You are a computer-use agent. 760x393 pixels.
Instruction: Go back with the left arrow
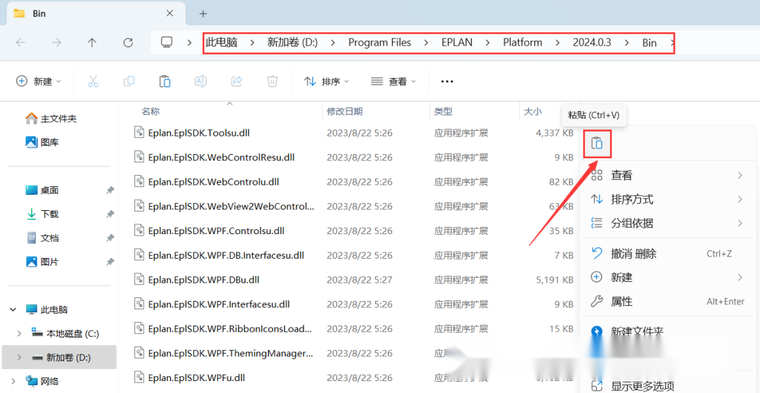click(21, 43)
